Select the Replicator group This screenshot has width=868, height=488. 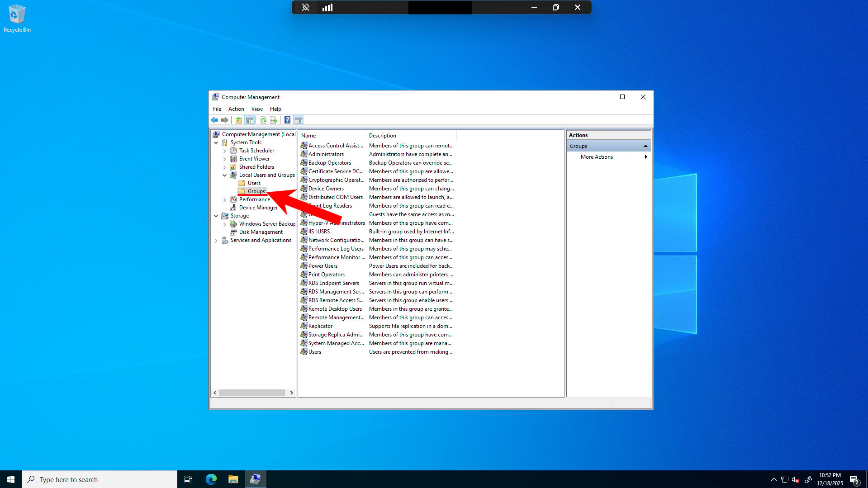(320, 326)
